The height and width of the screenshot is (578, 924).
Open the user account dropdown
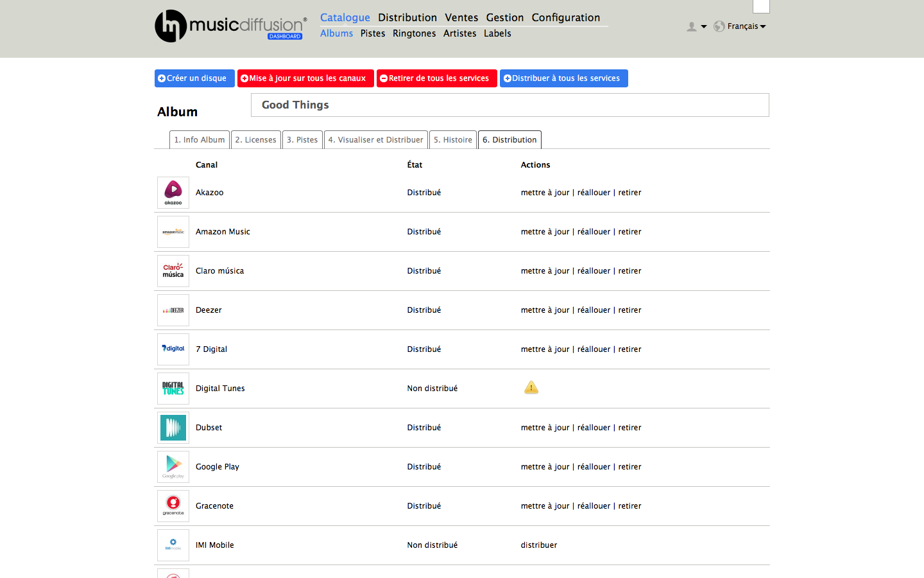point(696,26)
